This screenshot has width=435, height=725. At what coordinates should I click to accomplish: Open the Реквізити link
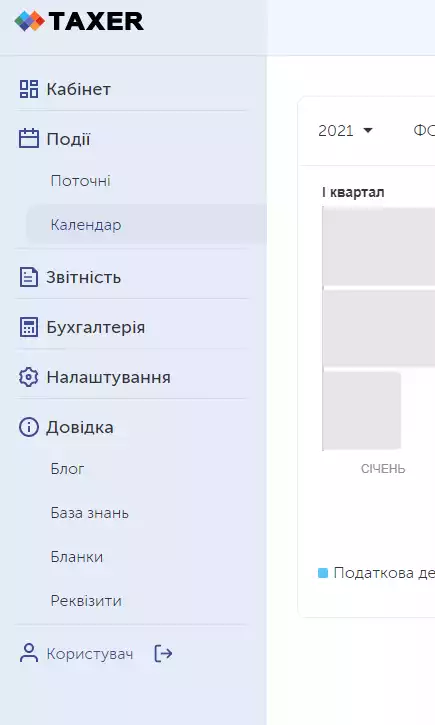coord(86,601)
